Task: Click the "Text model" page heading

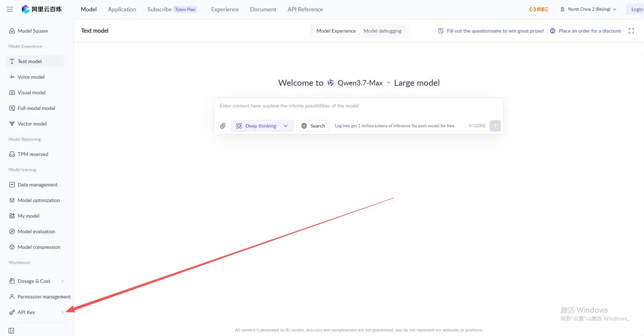Action: point(95,31)
